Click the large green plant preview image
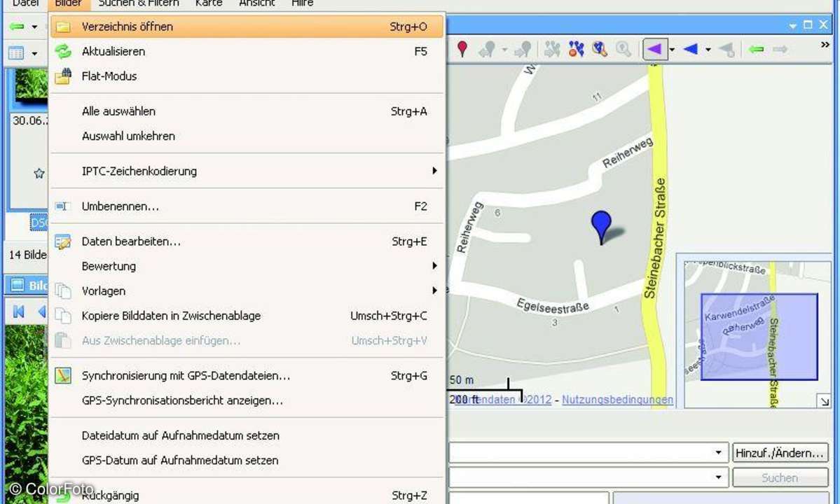The height and width of the screenshot is (504, 840). tap(26, 414)
